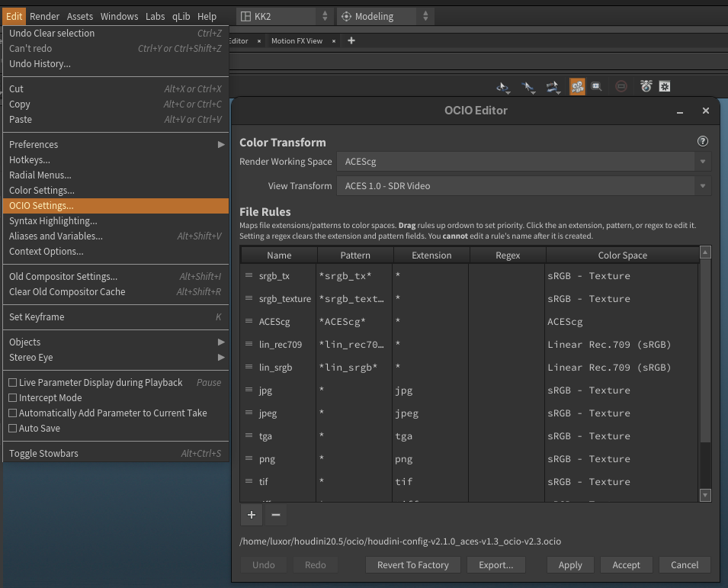Click the File Rules scrollbar up arrow
This screenshot has width=728, height=588.
(705, 252)
